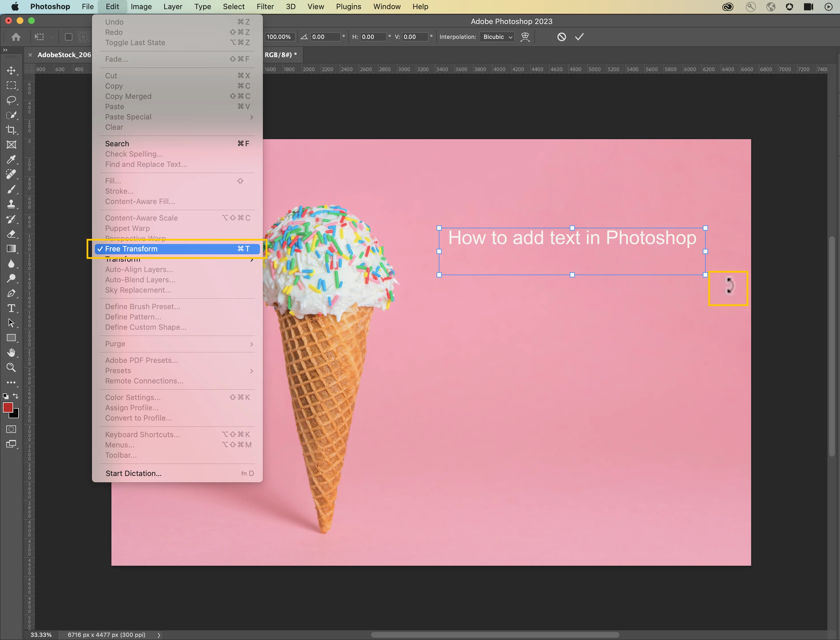Click Start Dictation menu entry
840x640 pixels.
[133, 473]
